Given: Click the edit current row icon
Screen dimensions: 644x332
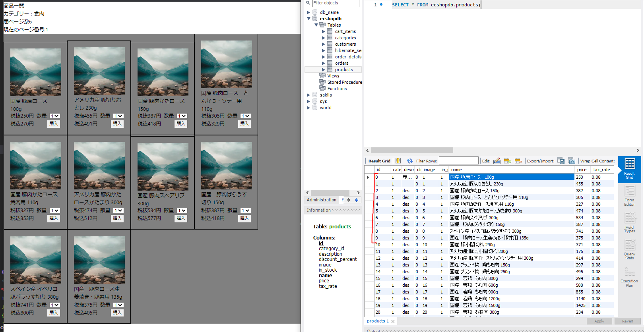Looking at the screenshot, I should [497, 161].
